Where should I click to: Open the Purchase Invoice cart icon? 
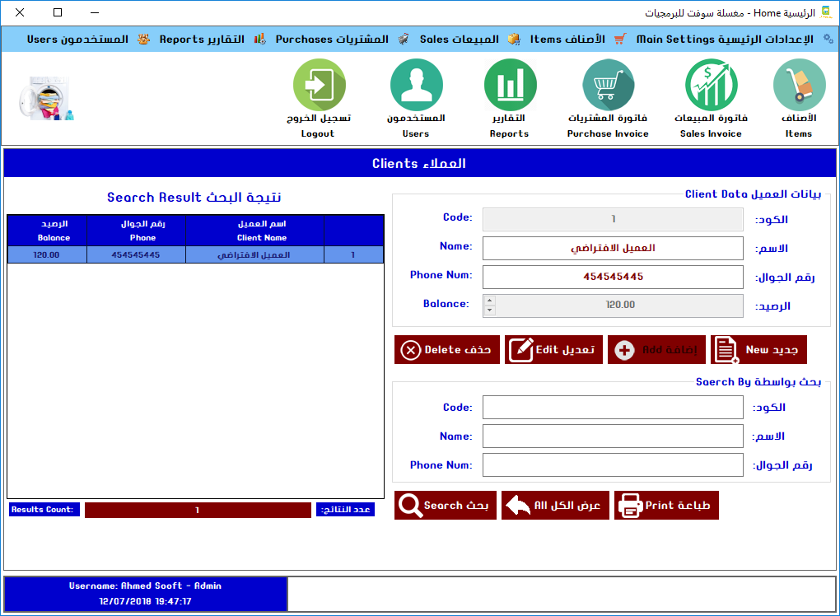click(x=608, y=86)
